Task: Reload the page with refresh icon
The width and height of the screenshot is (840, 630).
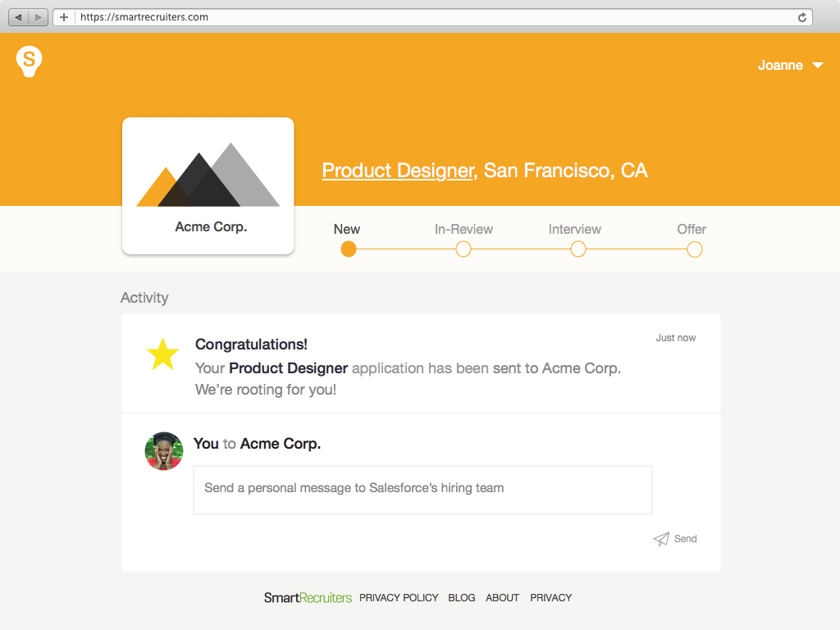Action: pos(802,17)
